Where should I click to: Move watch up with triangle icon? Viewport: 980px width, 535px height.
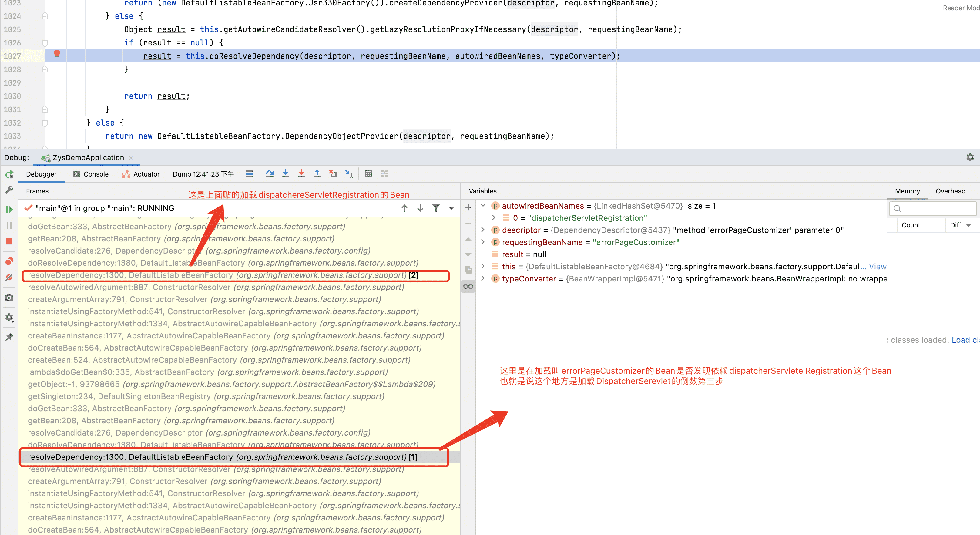(x=468, y=239)
